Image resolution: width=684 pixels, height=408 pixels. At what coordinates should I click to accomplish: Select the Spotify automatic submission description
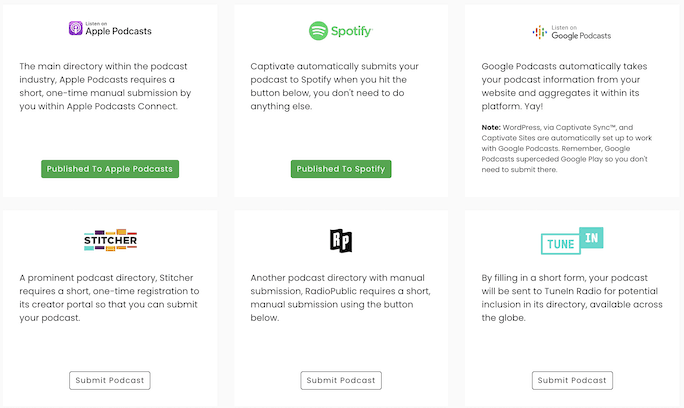tap(335, 86)
